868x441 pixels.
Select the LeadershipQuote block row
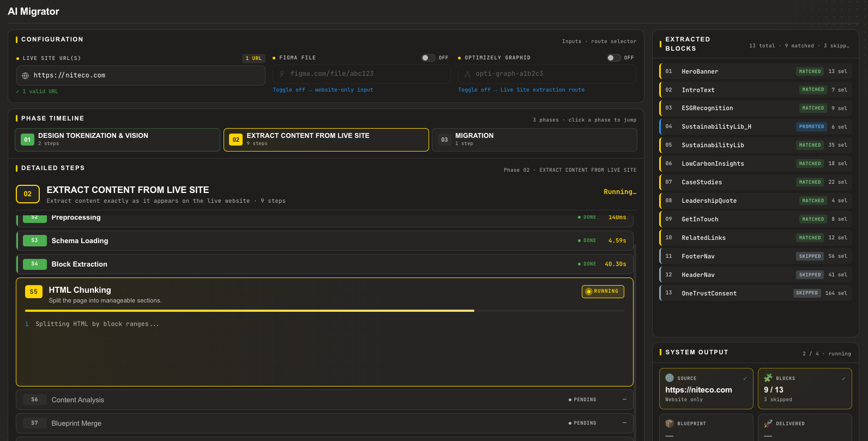pyautogui.click(x=755, y=201)
